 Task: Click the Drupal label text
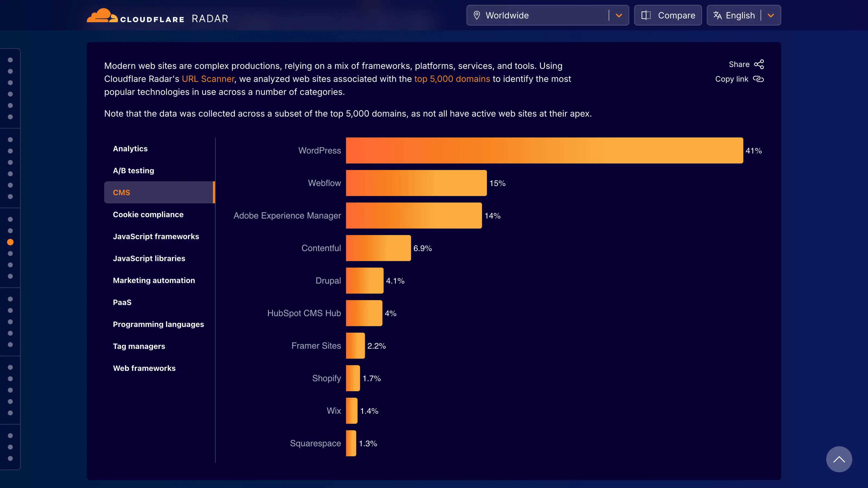(328, 281)
